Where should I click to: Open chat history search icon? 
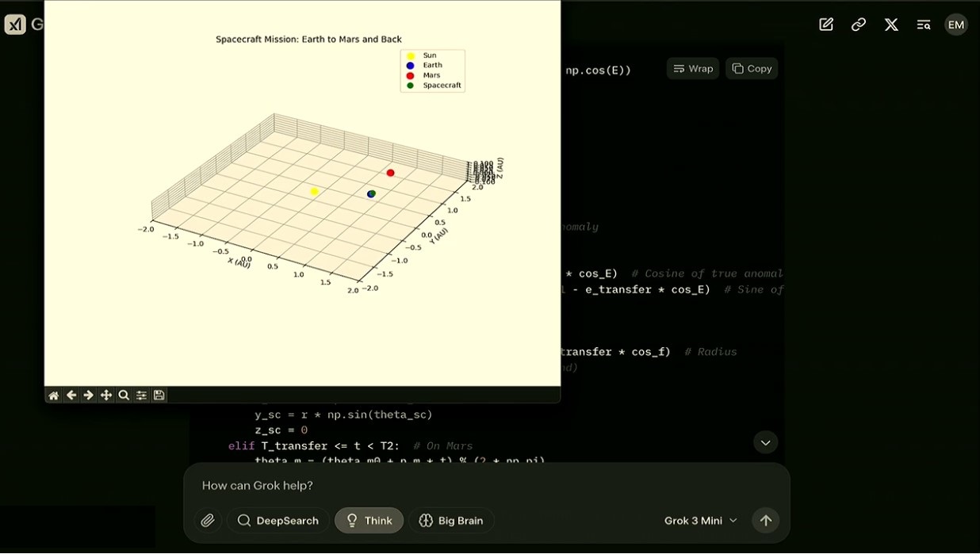(x=924, y=25)
